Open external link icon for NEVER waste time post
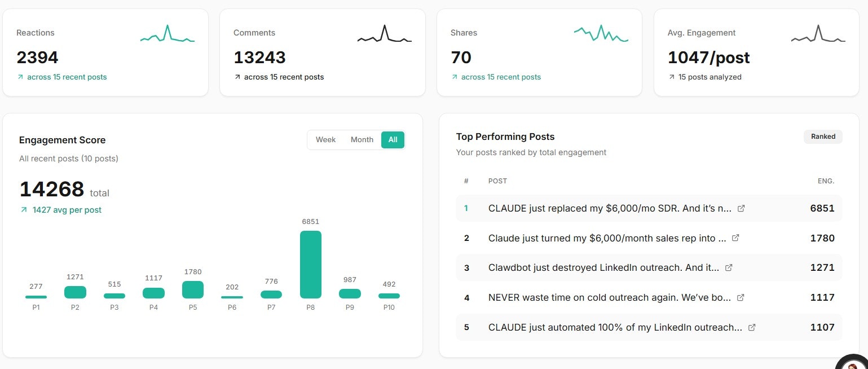The height and width of the screenshot is (369, 868). pyautogui.click(x=741, y=297)
